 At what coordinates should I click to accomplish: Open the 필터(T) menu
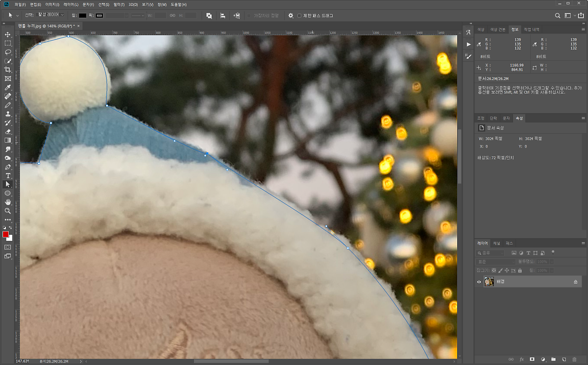(x=119, y=4)
